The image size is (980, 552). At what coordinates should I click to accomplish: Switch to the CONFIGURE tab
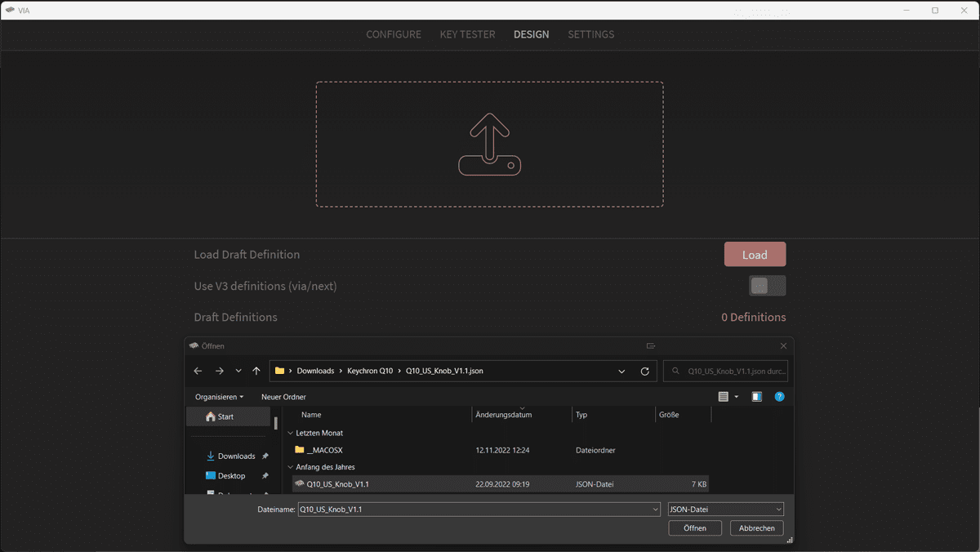[x=394, y=34]
